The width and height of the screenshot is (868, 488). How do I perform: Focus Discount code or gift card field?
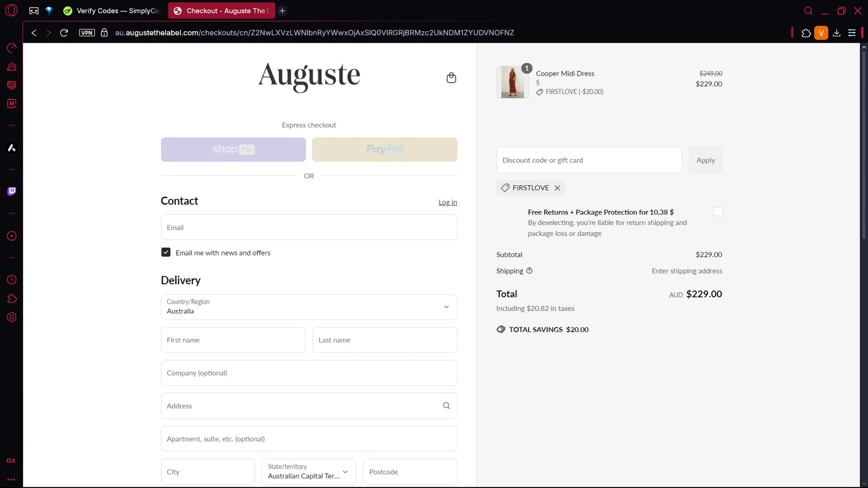point(589,160)
